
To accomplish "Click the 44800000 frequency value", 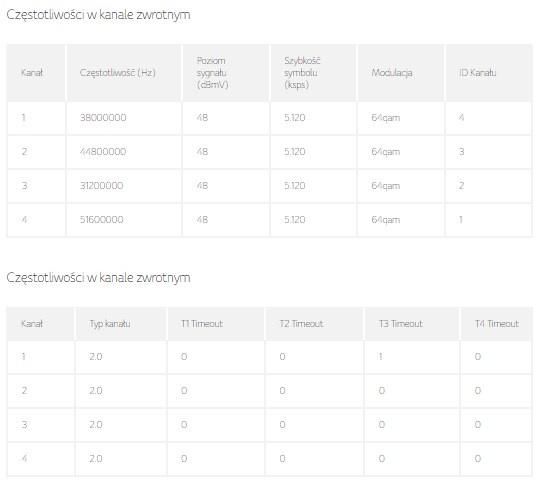I will 103,152.
